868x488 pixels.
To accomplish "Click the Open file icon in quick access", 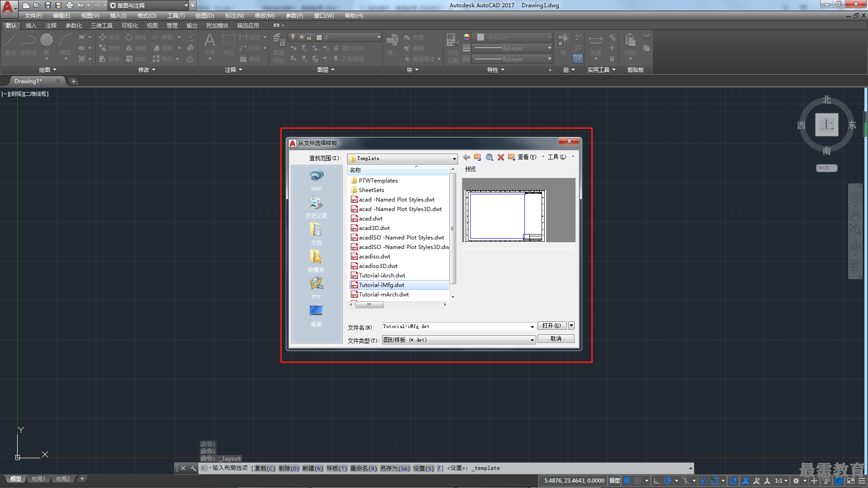I will point(37,5).
